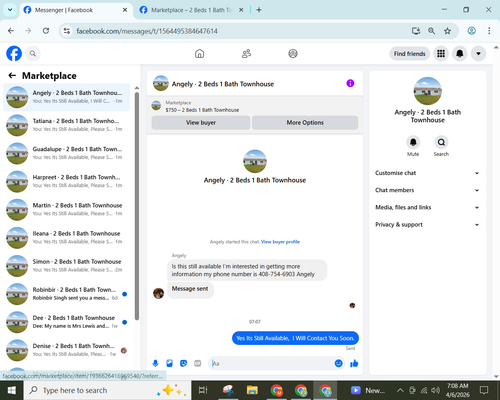Viewport: 500px width, 400px height.
Task: Open Chrome three-dot menu
Action: click(x=489, y=31)
